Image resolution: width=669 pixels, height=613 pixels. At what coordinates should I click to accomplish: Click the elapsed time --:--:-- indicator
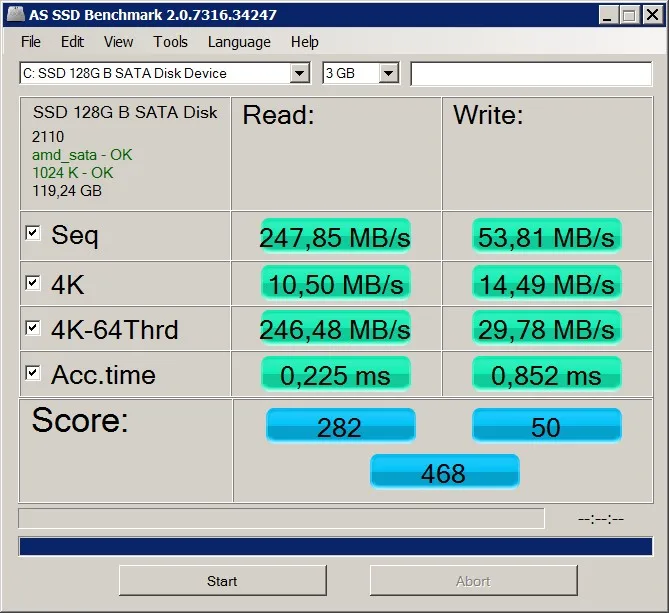click(x=601, y=519)
